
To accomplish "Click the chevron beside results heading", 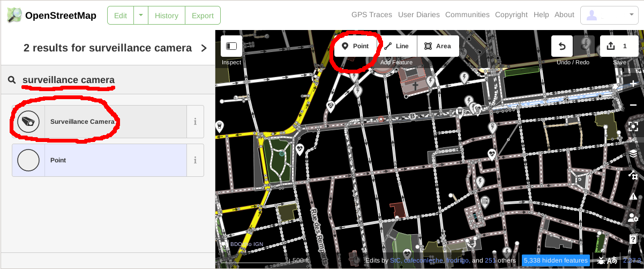I will tap(204, 48).
